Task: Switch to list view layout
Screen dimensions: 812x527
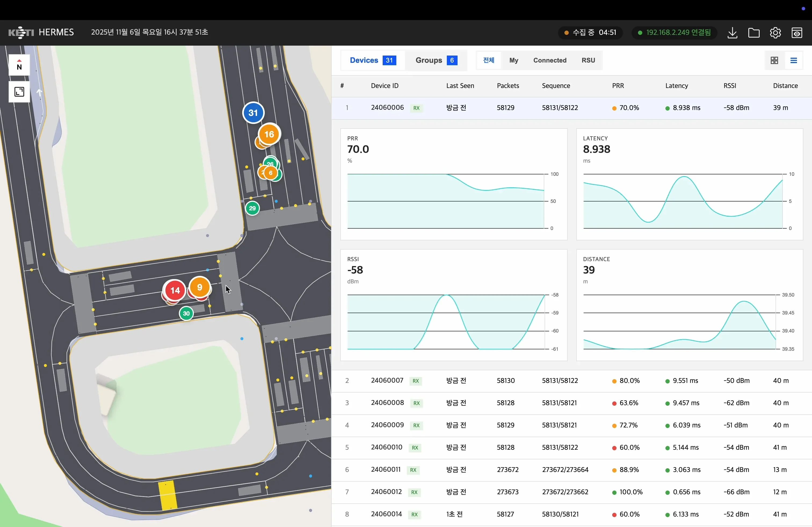Action: tap(793, 60)
